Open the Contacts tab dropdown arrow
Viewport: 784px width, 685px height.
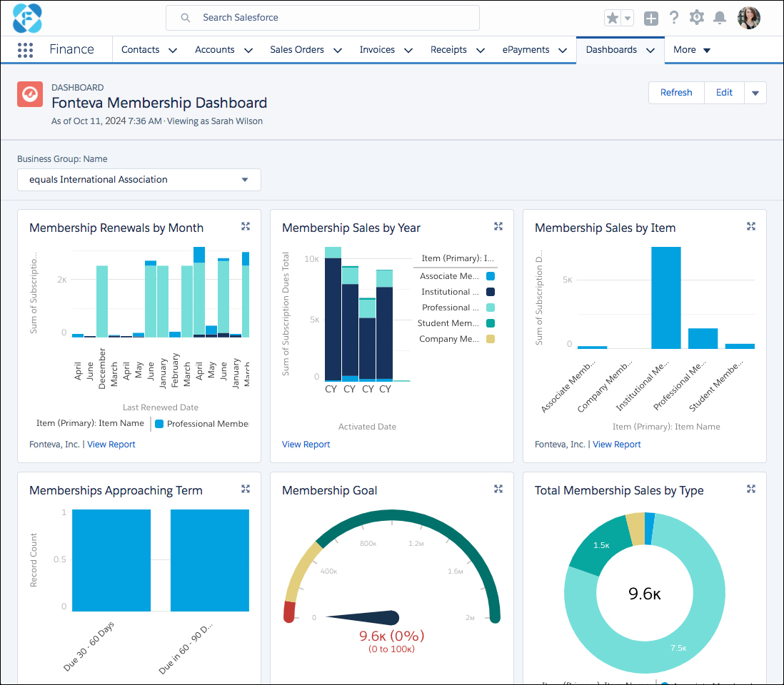[x=172, y=50]
